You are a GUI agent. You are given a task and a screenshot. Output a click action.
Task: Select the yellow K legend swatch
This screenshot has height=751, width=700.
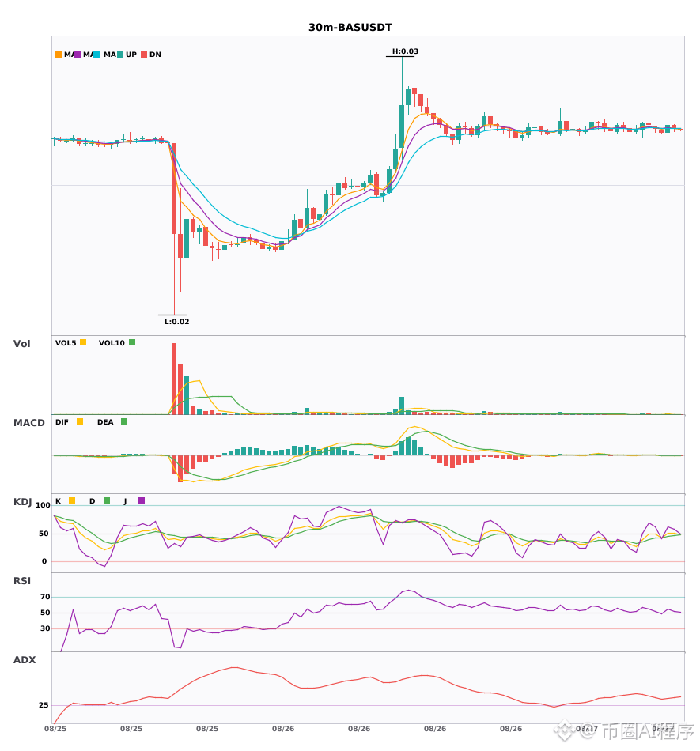click(x=72, y=500)
